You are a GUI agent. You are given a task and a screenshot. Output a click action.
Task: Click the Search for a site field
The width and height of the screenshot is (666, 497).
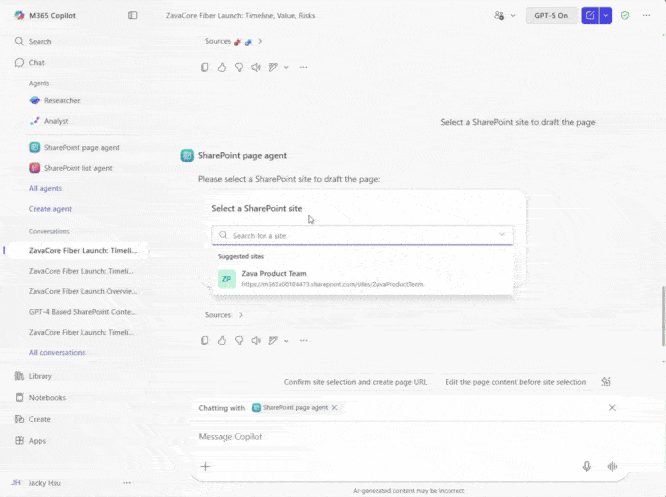tap(362, 235)
